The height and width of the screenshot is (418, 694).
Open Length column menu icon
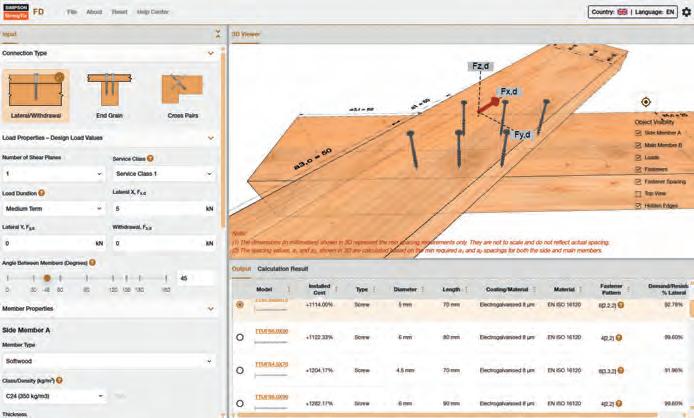(x=466, y=290)
